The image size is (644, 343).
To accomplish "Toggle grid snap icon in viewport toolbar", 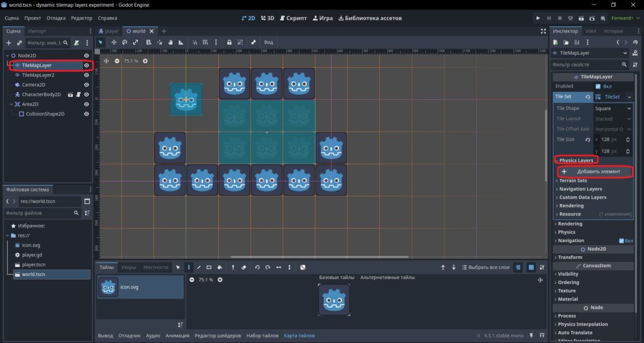I will click(x=206, y=42).
